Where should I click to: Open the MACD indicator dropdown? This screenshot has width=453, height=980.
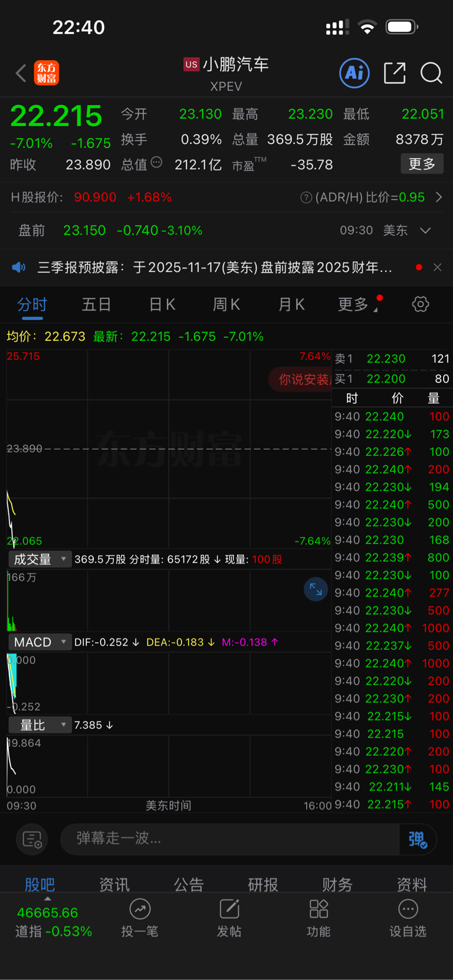point(40,642)
